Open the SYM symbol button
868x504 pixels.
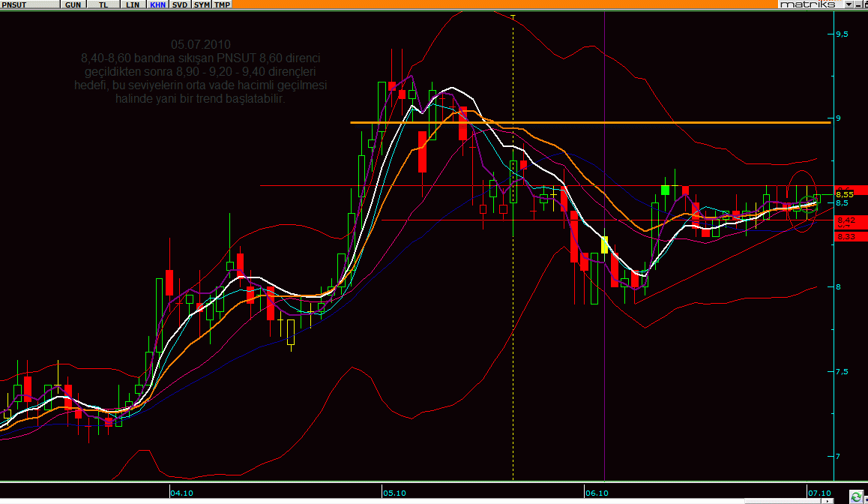pos(202,4)
